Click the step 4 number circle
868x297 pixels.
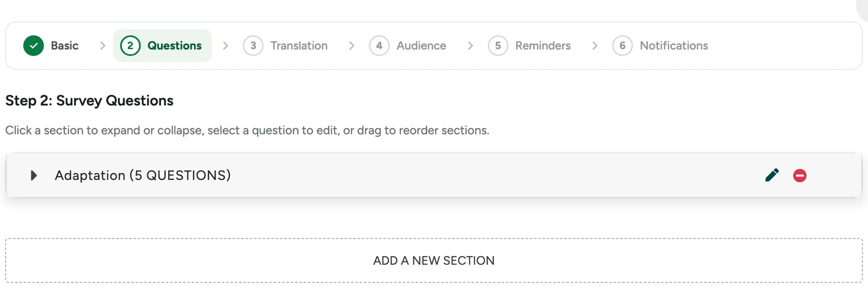click(380, 46)
